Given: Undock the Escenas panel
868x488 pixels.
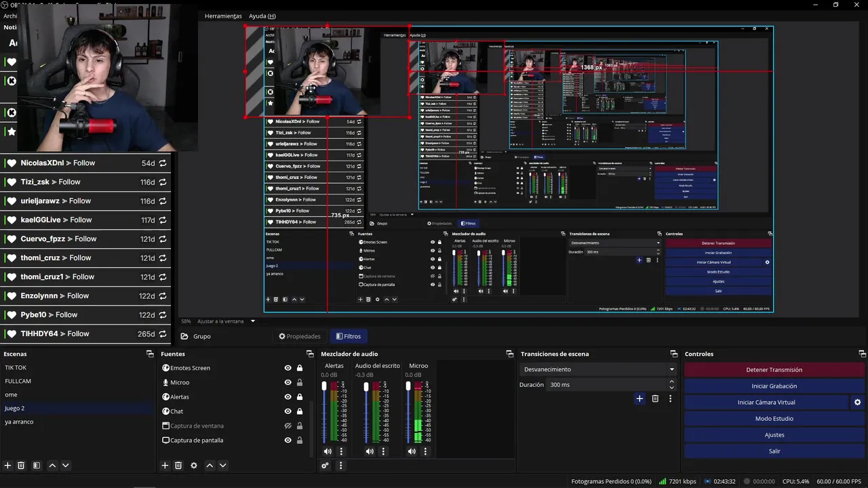Looking at the screenshot, I should click(x=150, y=354).
